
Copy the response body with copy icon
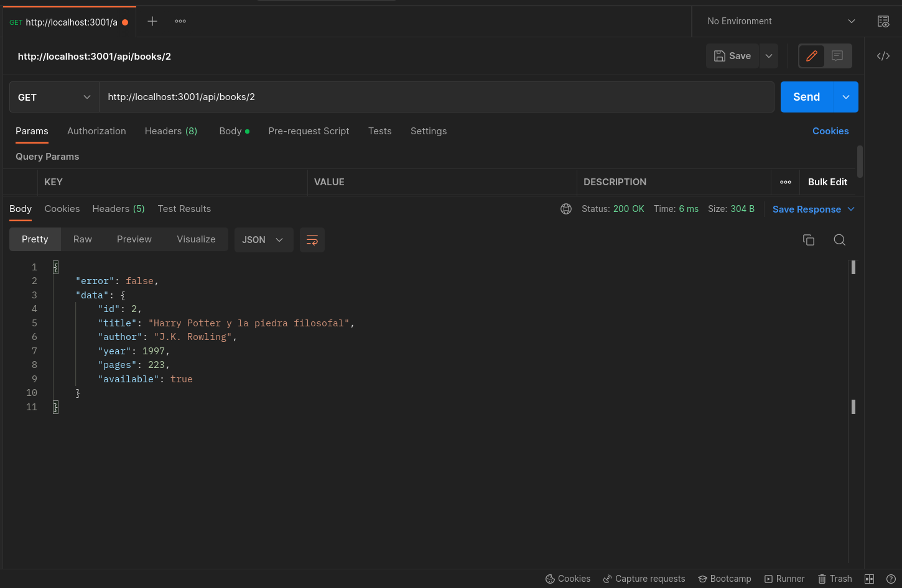pyautogui.click(x=809, y=240)
